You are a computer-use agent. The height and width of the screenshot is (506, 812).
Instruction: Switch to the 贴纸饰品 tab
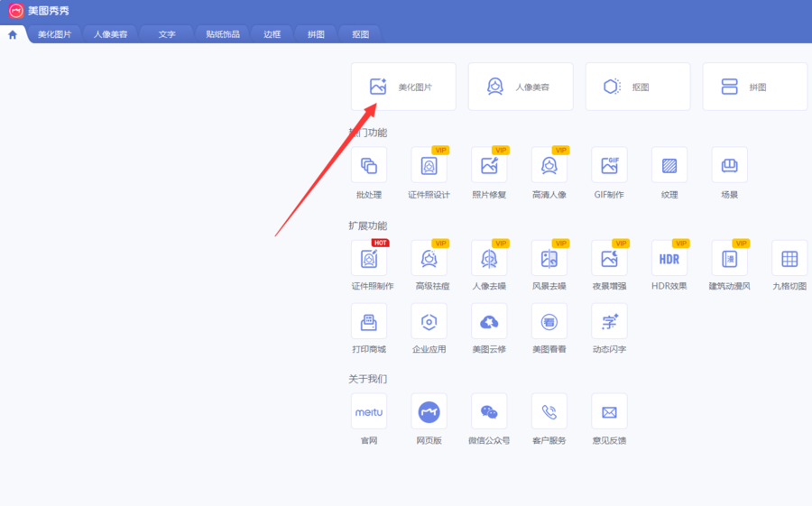tap(223, 34)
